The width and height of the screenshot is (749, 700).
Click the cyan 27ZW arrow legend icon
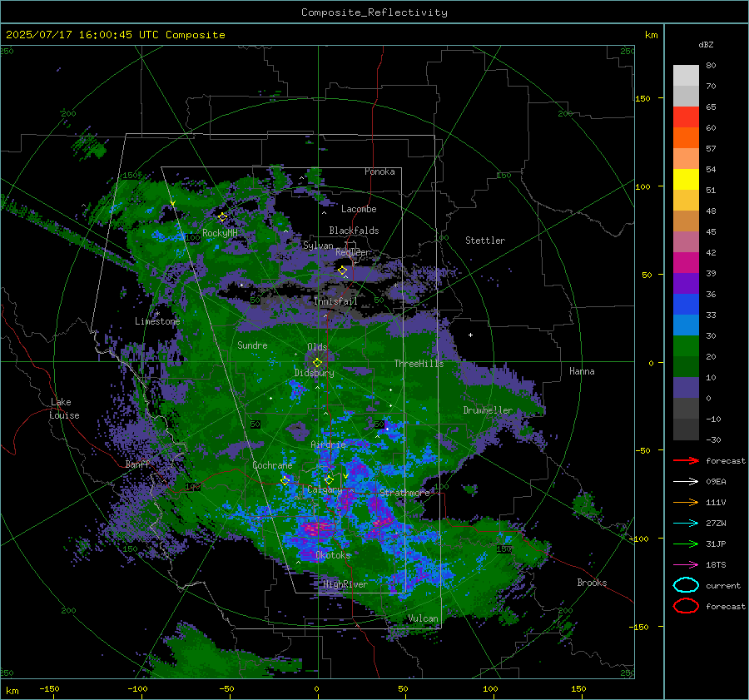pyautogui.click(x=686, y=524)
